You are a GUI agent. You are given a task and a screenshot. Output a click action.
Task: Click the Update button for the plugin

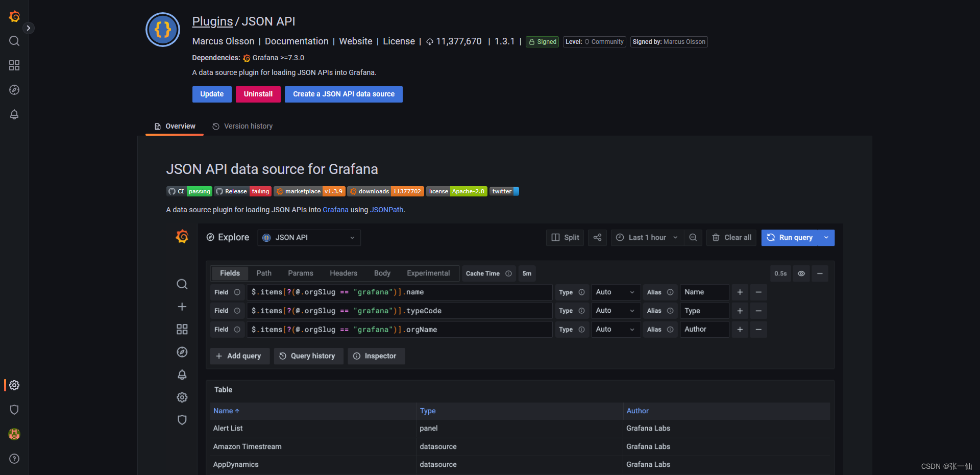click(212, 94)
